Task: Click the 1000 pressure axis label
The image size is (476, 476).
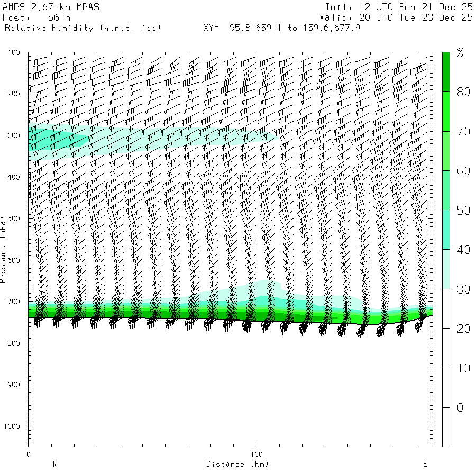Action: tap(12, 426)
